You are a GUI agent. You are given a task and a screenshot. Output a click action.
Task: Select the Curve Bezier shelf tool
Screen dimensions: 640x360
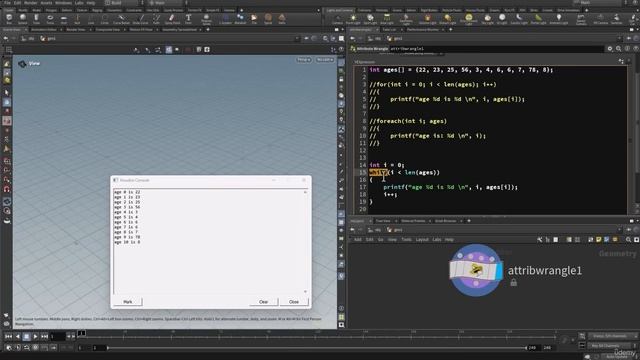121,19
